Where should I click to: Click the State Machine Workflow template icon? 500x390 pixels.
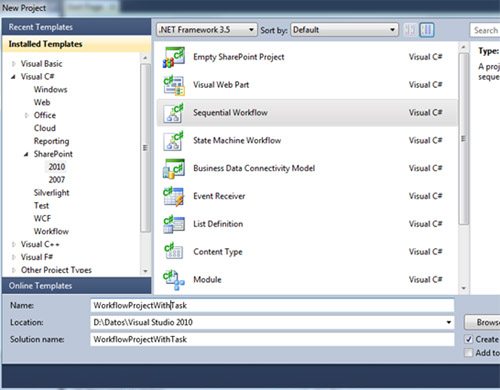click(173, 141)
